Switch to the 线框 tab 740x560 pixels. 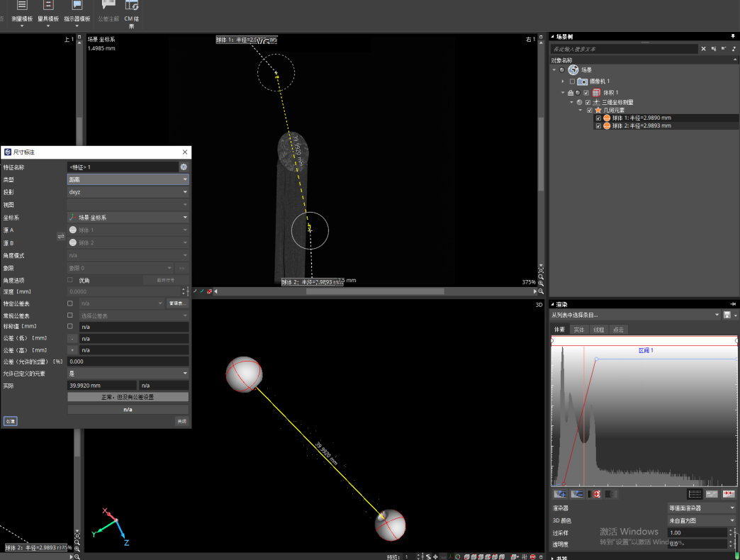[x=599, y=330]
